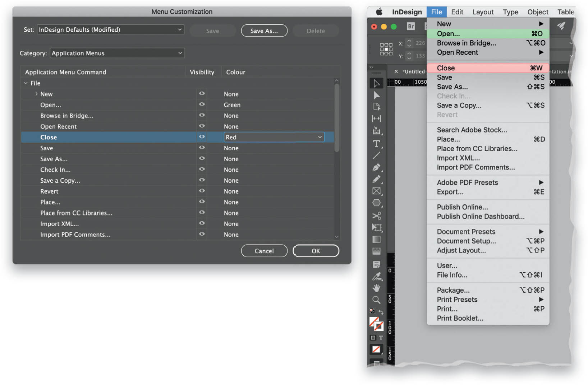Select the Pen tool

tap(376, 167)
